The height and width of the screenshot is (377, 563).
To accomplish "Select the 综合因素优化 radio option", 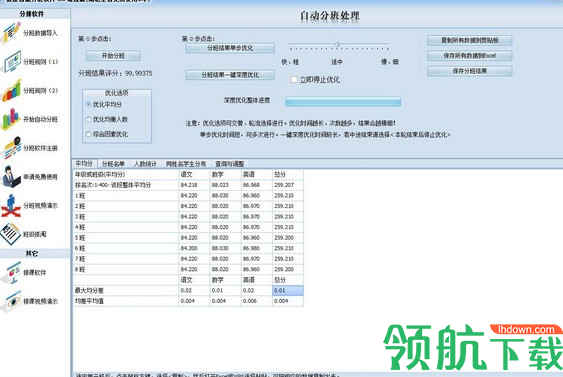I will (88, 134).
